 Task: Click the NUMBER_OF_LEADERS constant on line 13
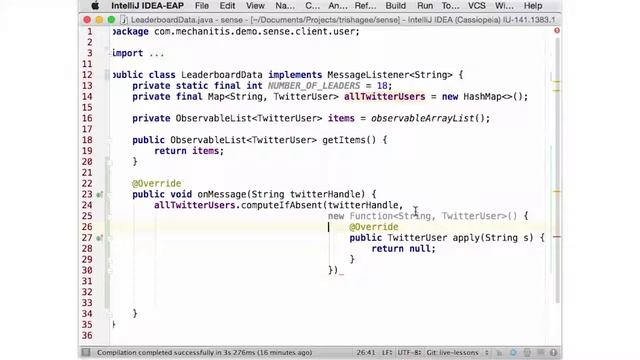314,86
